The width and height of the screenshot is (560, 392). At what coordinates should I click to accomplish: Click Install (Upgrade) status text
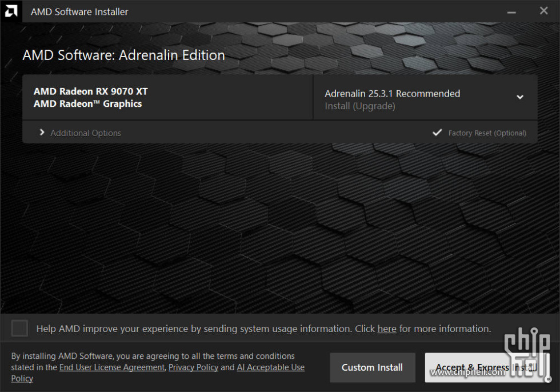(x=359, y=106)
